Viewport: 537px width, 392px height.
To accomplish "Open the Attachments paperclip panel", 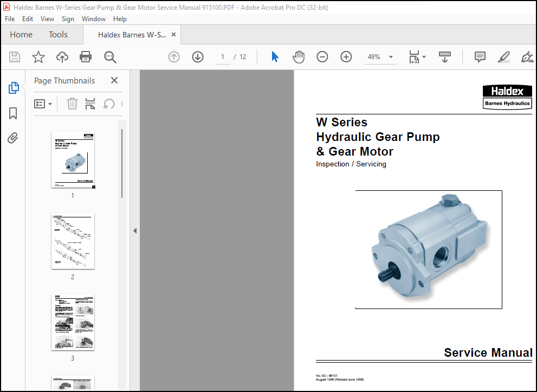I will [x=13, y=138].
